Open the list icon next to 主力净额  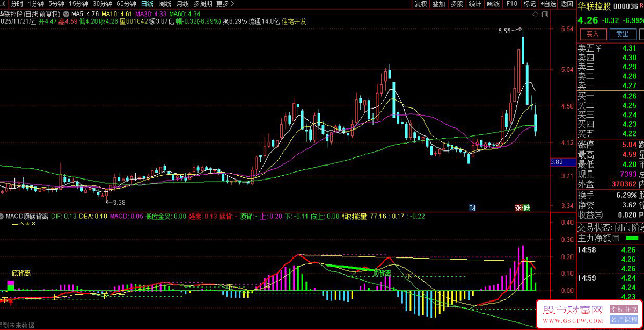[x=616, y=239]
